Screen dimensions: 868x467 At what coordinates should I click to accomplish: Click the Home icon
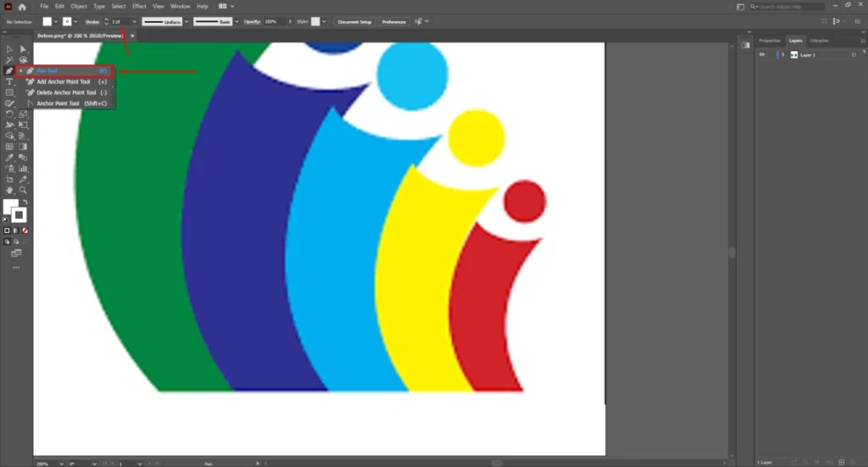(22, 7)
